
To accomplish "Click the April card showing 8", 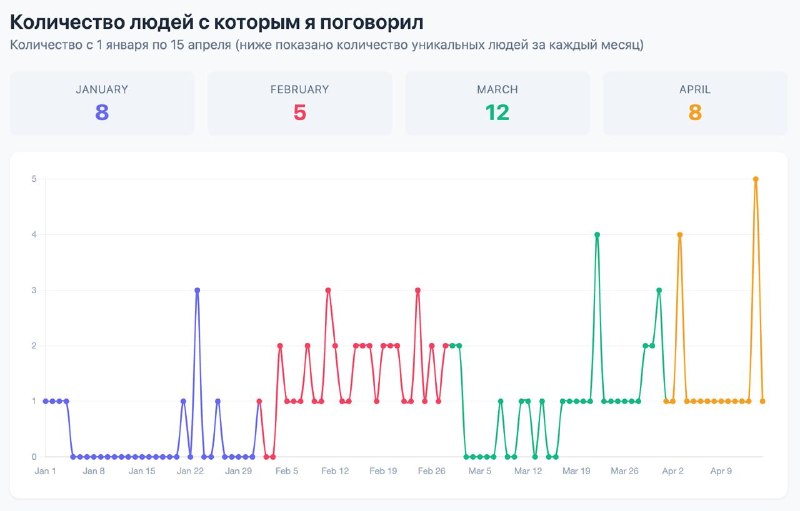I will (x=695, y=104).
